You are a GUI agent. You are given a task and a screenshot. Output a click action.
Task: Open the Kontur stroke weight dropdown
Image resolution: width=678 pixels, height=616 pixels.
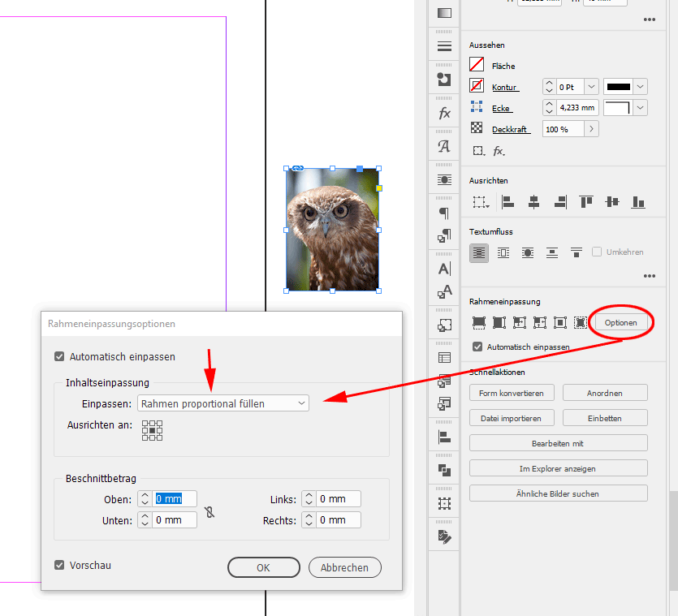pyautogui.click(x=592, y=86)
